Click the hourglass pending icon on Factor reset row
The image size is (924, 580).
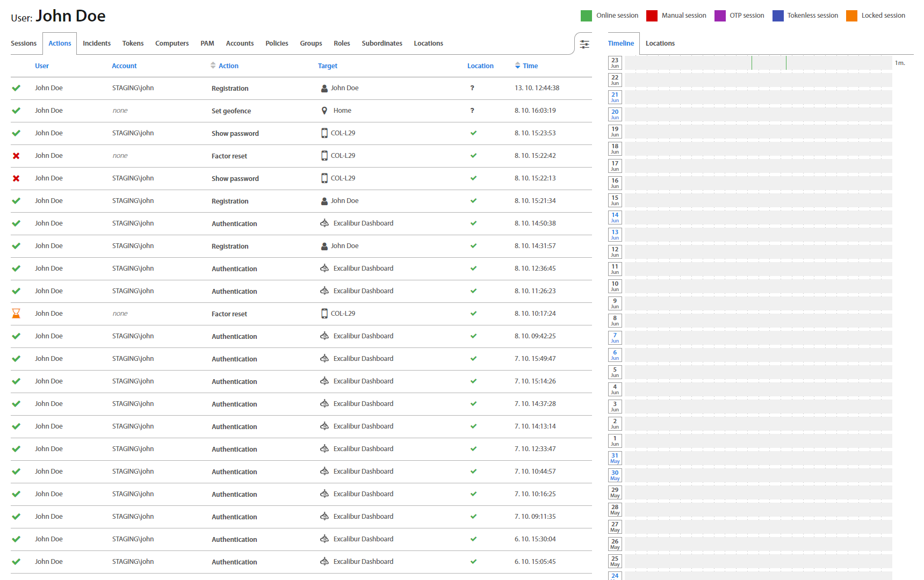[x=16, y=314]
